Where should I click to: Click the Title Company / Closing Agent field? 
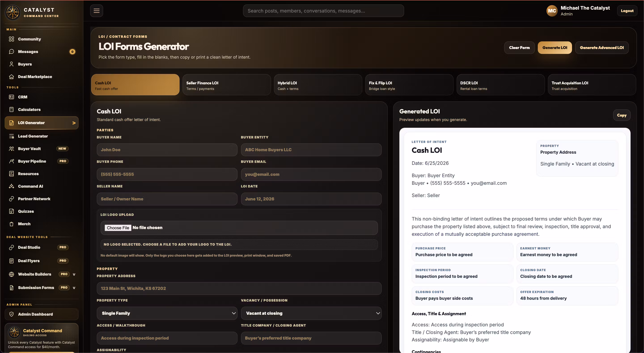[x=311, y=338]
